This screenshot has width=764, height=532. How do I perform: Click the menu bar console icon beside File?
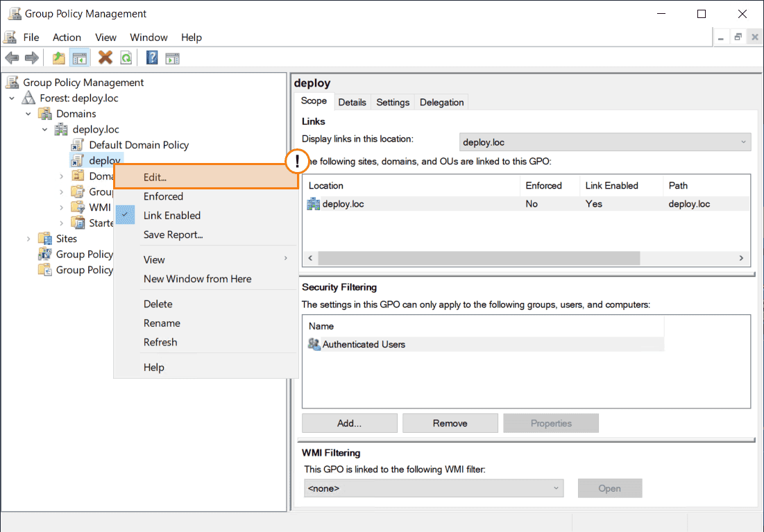[10, 37]
